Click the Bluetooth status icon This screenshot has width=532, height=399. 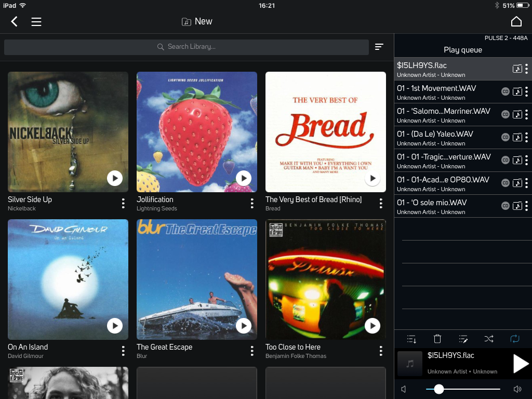coord(497,5)
